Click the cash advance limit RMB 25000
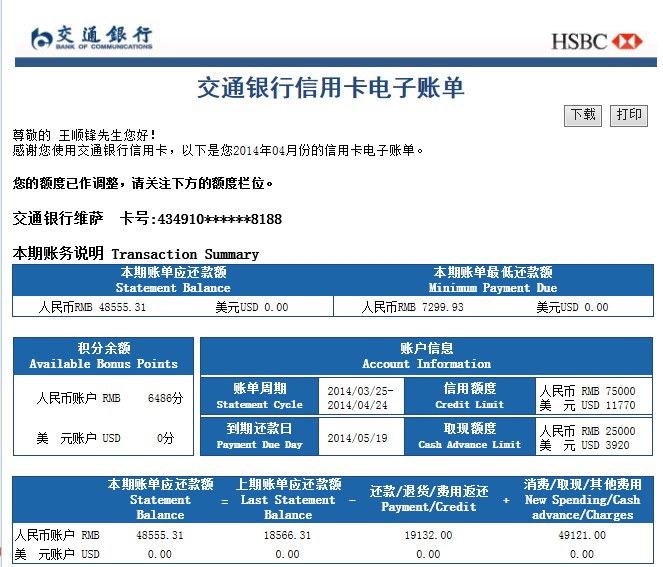The height and width of the screenshot is (567, 663). [588, 431]
